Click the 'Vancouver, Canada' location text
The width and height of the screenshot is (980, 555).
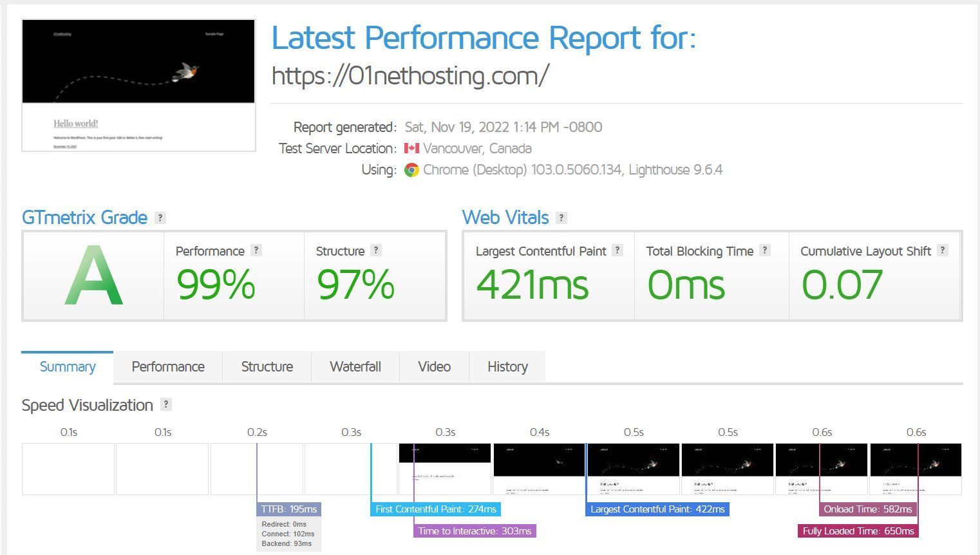[477, 149]
